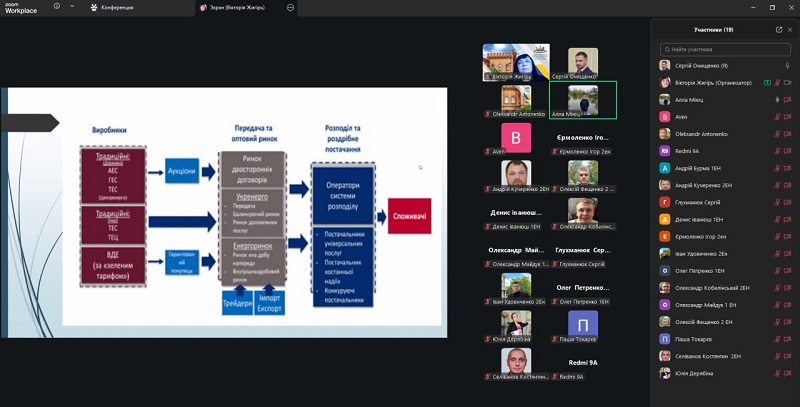This screenshot has height=407, width=800.
Task: Click the green screen-share icon for Вікторія Жигірь
Action: [767, 83]
